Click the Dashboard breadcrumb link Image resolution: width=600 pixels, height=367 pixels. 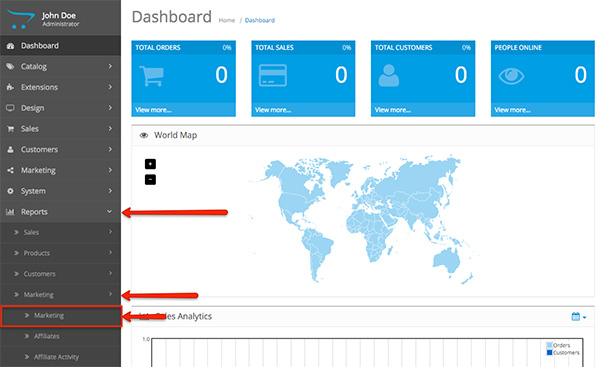point(260,20)
